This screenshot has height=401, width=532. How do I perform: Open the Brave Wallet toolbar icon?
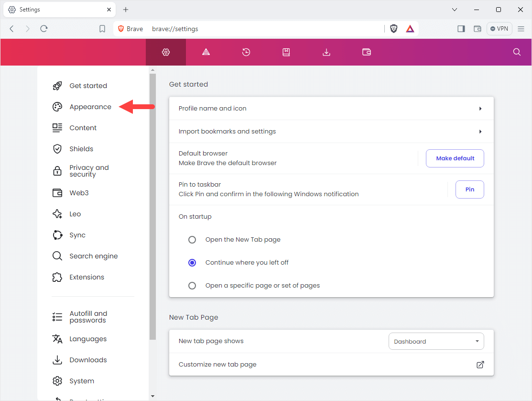click(478, 29)
